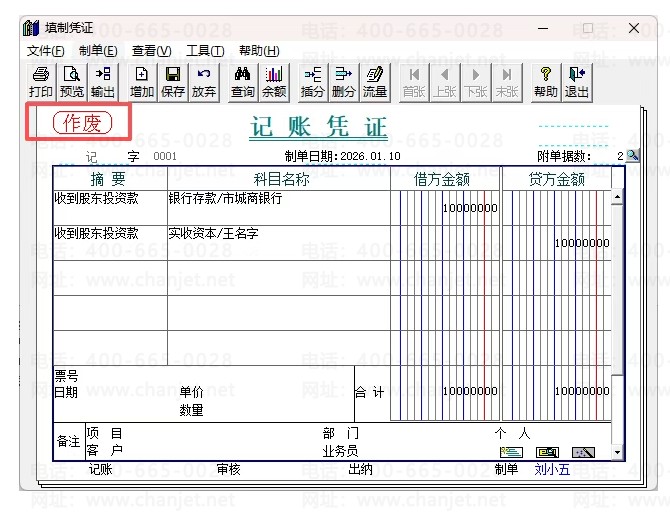Click the 作废 void stamp
Screen dimensions: 670x513
(82, 123)
